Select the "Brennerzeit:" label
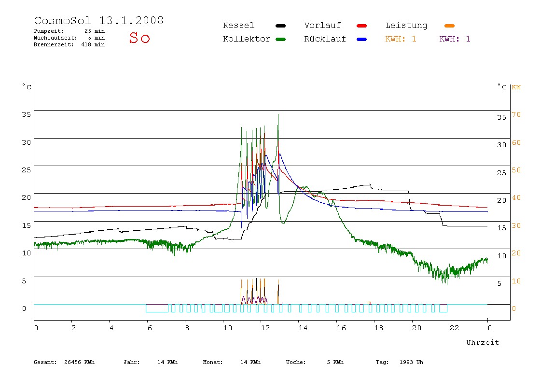554x392 pixels. [54, 44]
